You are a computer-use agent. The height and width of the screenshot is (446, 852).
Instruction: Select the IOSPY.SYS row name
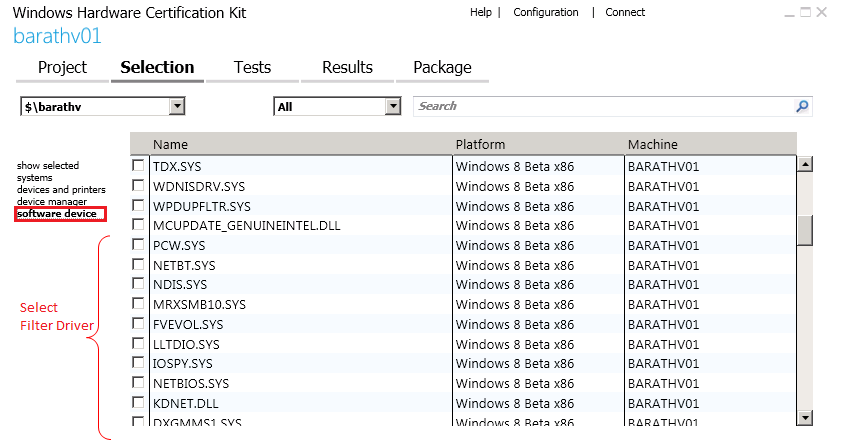[x=183, y=363]
